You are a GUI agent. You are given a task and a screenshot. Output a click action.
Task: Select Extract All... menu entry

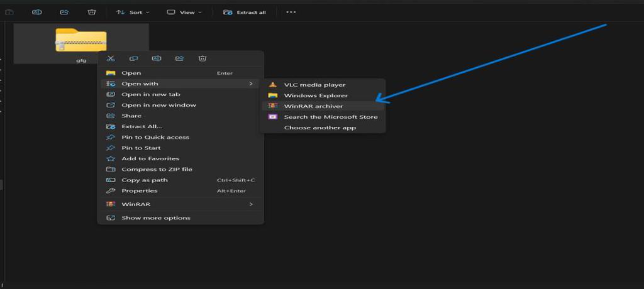[180, 126]
